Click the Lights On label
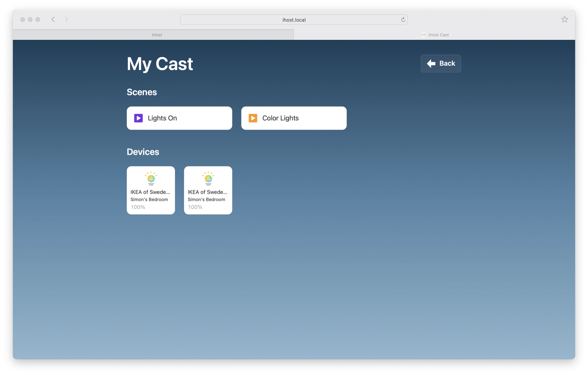The width and height of the screenshot is (588, 375). (x=162, y=118)
